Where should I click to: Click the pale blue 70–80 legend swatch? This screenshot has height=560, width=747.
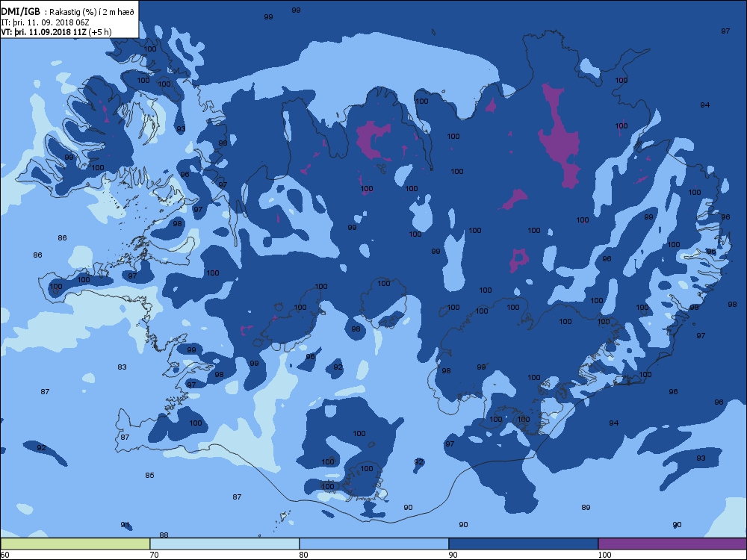coord(224,544)
